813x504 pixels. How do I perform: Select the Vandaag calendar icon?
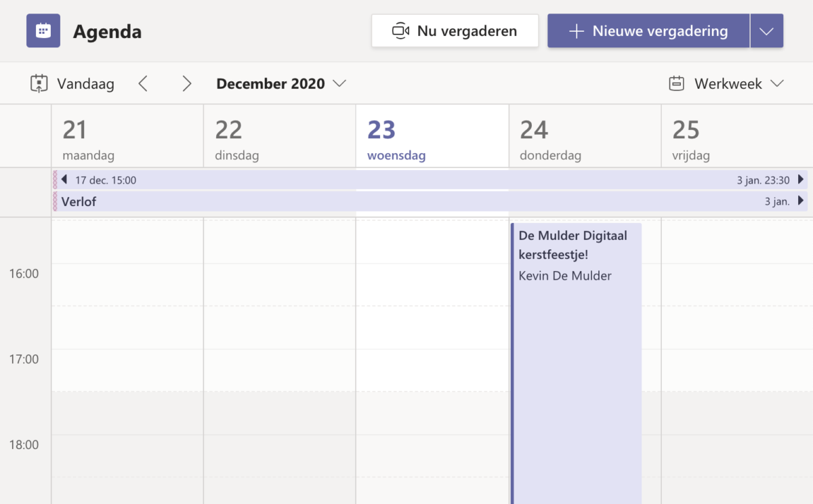39,83
